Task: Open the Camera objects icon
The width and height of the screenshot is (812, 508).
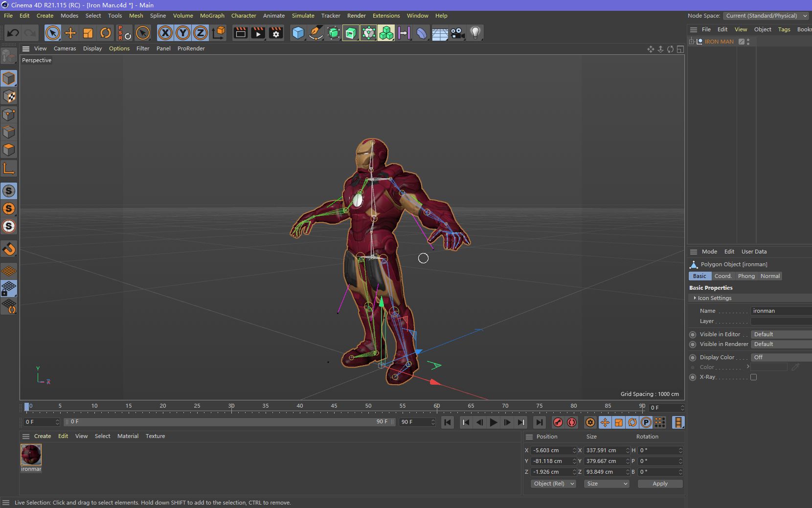Action: click(457, 33)
